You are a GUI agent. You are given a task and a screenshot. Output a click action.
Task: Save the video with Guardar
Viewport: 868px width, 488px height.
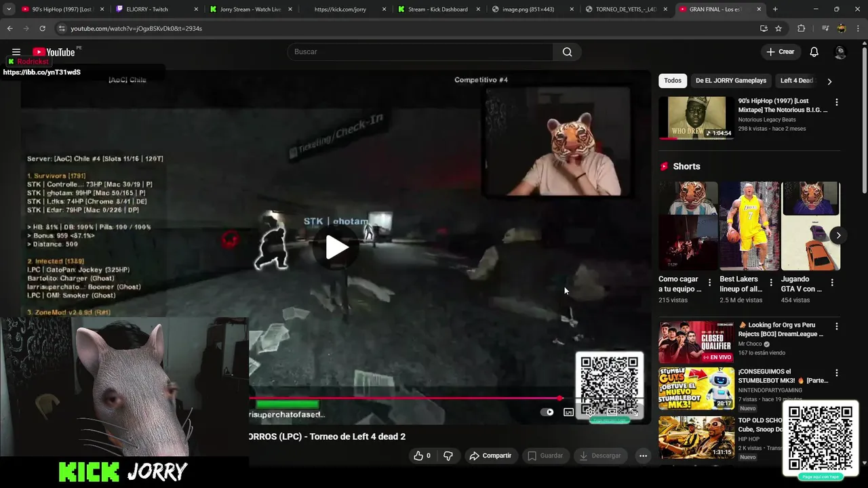[x=546, y=455]
